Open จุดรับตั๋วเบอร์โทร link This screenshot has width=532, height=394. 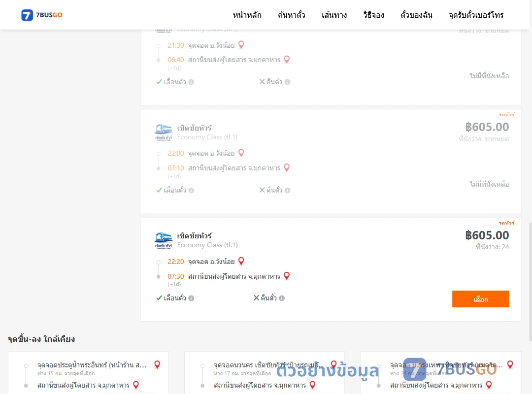[x=476, y=15]
